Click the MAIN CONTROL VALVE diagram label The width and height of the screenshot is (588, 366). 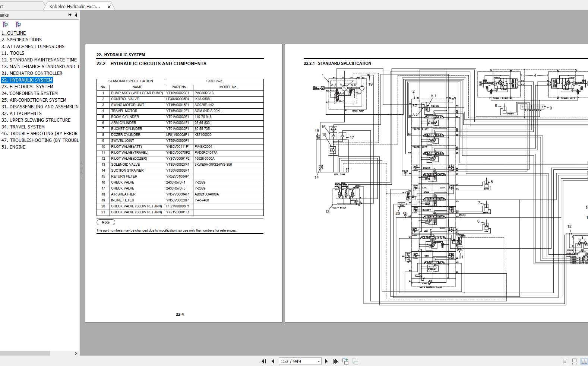click(431, 287)
